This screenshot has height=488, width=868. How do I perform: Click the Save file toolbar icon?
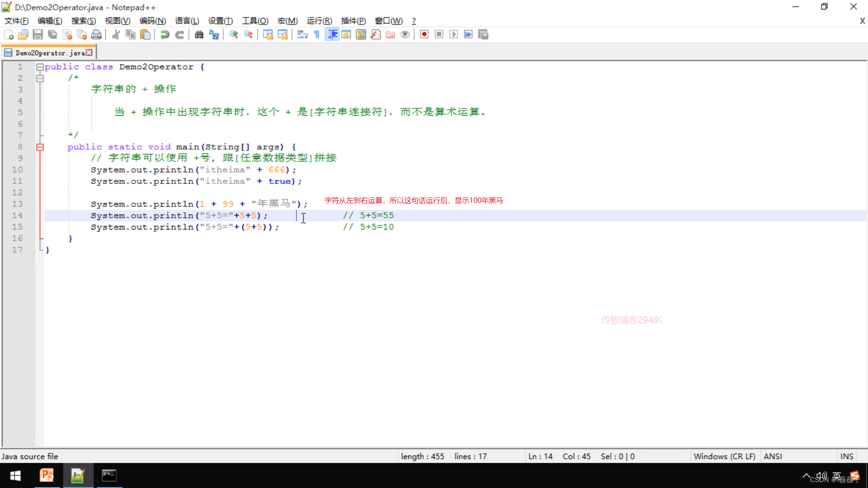(x=38, y=34)
